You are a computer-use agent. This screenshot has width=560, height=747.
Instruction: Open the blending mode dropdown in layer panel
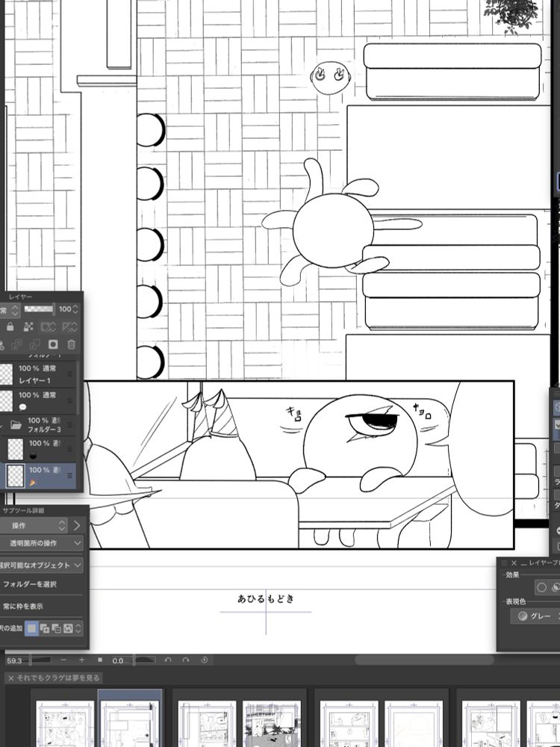(x=10, y=310)
